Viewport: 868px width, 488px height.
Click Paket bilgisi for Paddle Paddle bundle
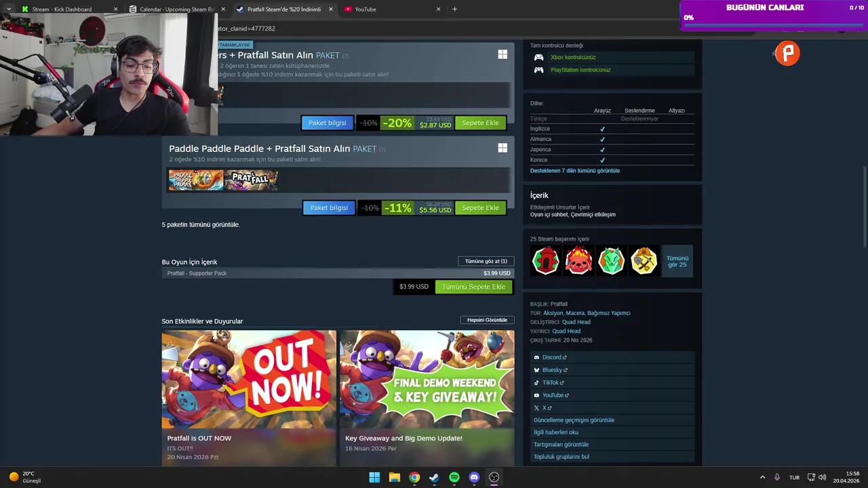pyautogui.click(x=328, y=208)
